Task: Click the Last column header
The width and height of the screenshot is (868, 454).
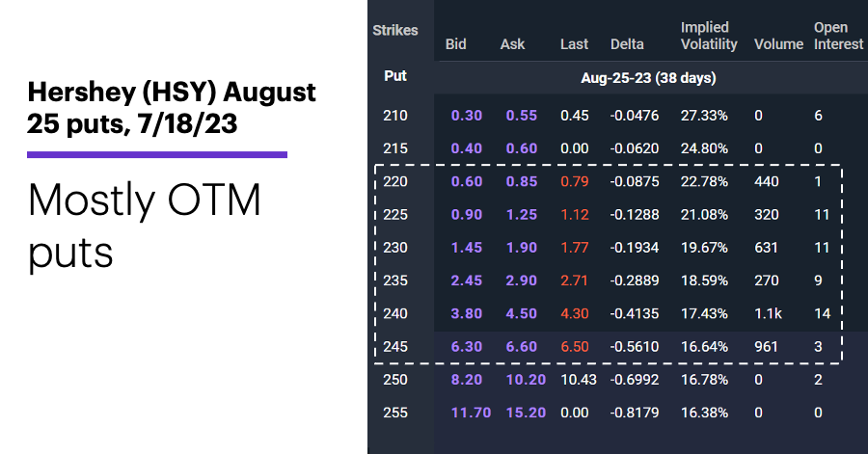Action: 574,44
